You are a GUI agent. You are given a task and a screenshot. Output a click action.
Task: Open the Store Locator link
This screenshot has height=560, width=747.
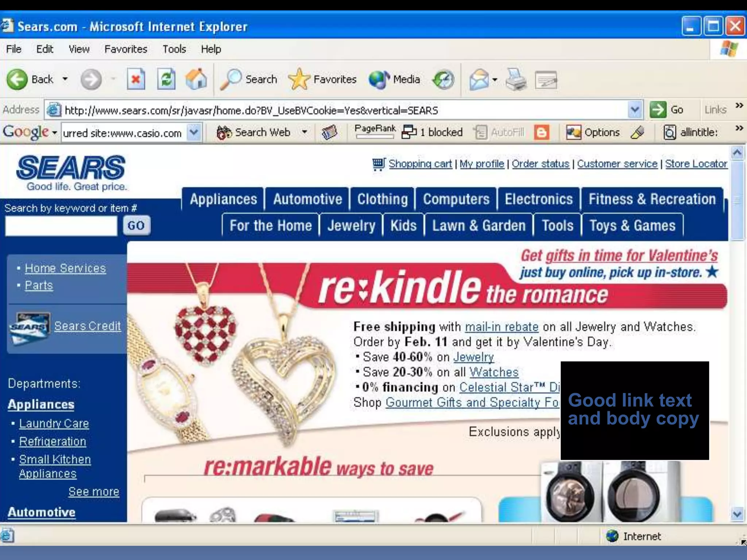(x=696, y=164)
